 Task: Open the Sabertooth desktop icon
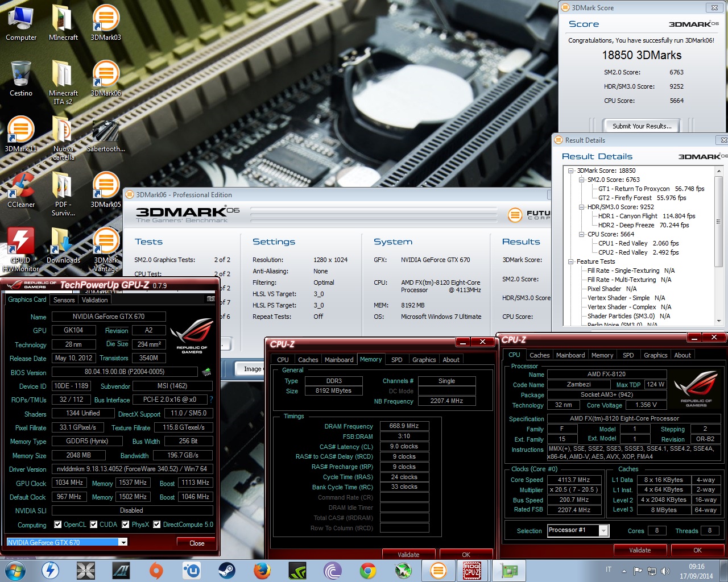(x=106, y=136)
